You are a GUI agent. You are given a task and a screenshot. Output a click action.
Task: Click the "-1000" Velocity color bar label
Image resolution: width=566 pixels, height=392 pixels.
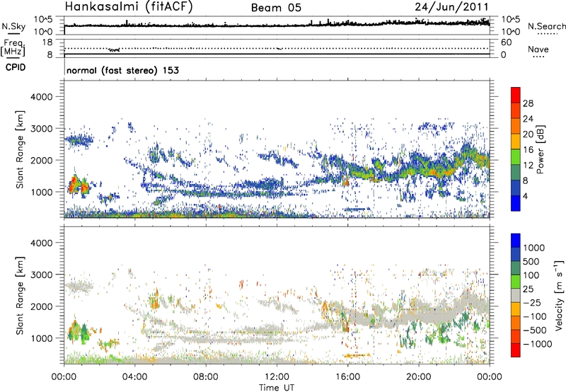pos(537,344)
